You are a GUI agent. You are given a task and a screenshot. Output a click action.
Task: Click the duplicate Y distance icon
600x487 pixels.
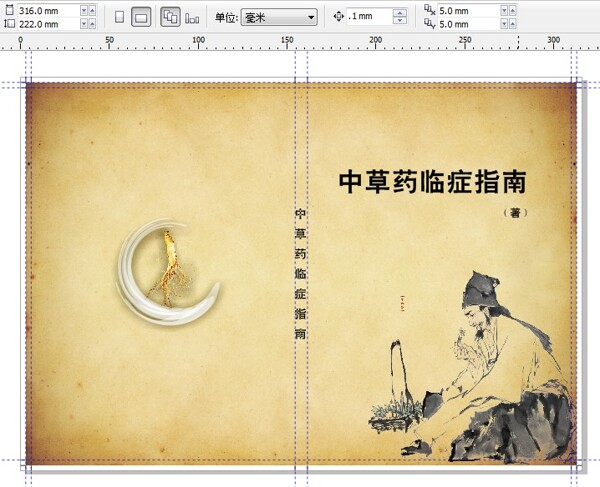click(x=430, y=24)
